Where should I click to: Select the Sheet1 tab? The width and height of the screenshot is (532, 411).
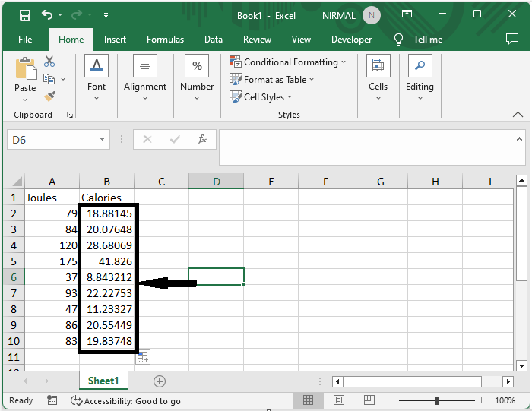pos(103,381)
